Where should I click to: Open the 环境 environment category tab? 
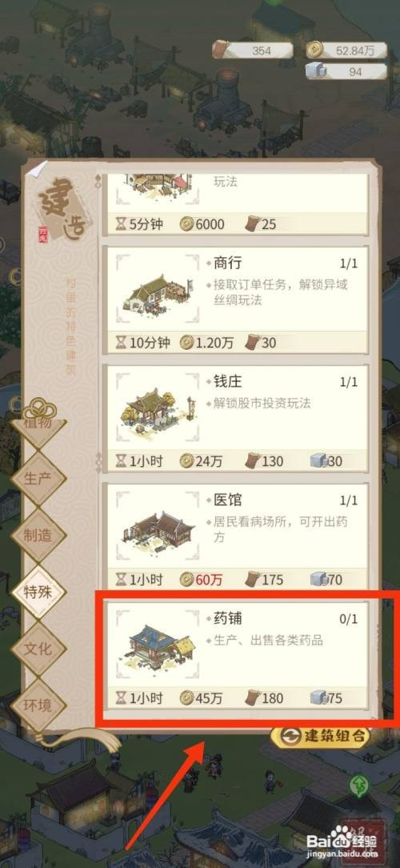38,705
